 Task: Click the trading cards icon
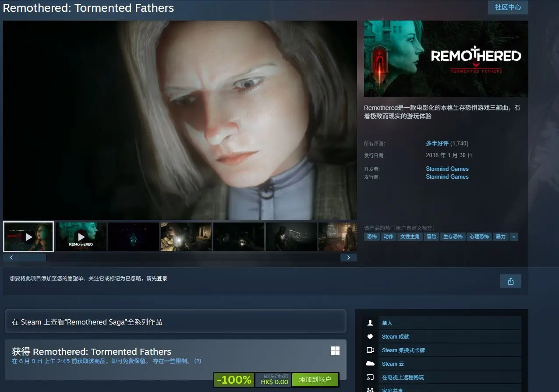point(370,350)
